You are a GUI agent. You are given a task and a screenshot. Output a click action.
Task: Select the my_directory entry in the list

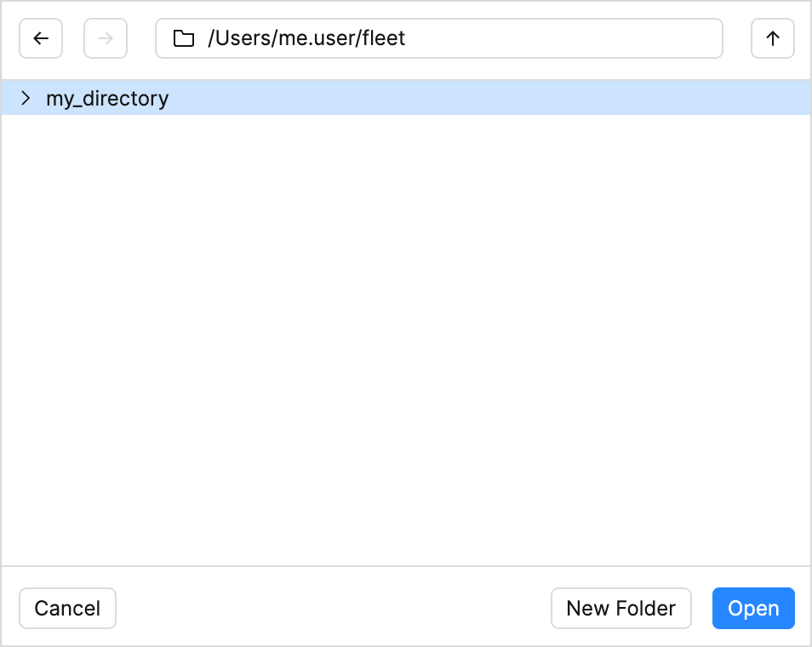tap(108, 98)
